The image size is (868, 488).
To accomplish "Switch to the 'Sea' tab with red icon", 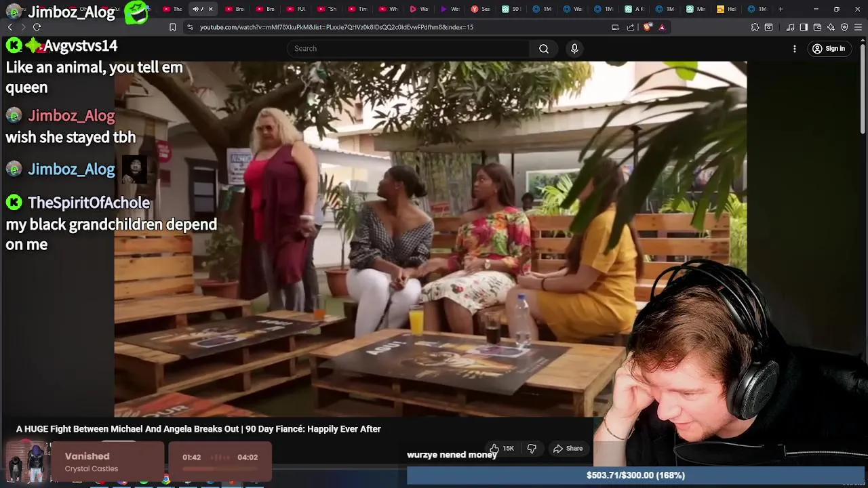I will tap(480, 9).
